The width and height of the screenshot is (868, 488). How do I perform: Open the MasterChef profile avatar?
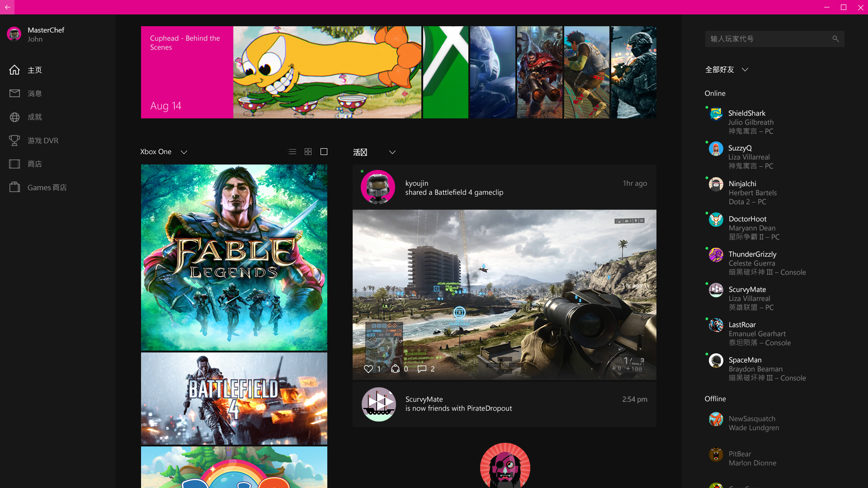(14, 34)
